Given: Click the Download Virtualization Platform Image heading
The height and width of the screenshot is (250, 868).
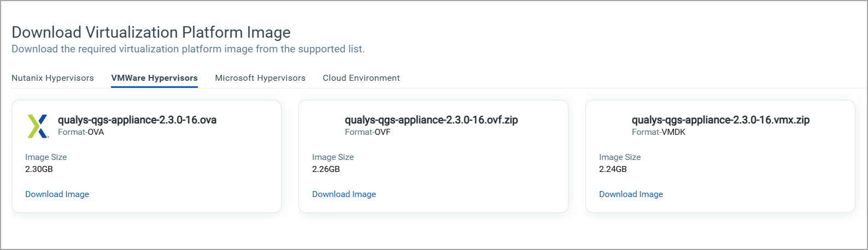Looking at the screenshot, I should [x=151, y=32].
